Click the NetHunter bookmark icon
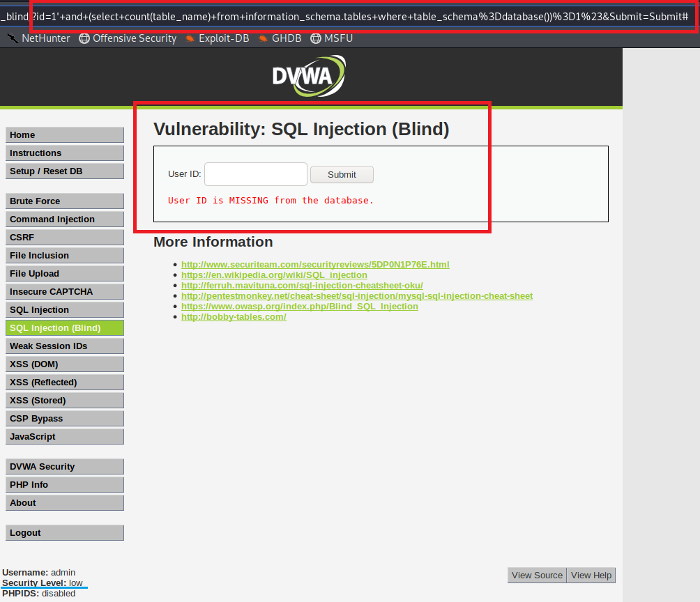700x602 pixels. click(13, 38)
